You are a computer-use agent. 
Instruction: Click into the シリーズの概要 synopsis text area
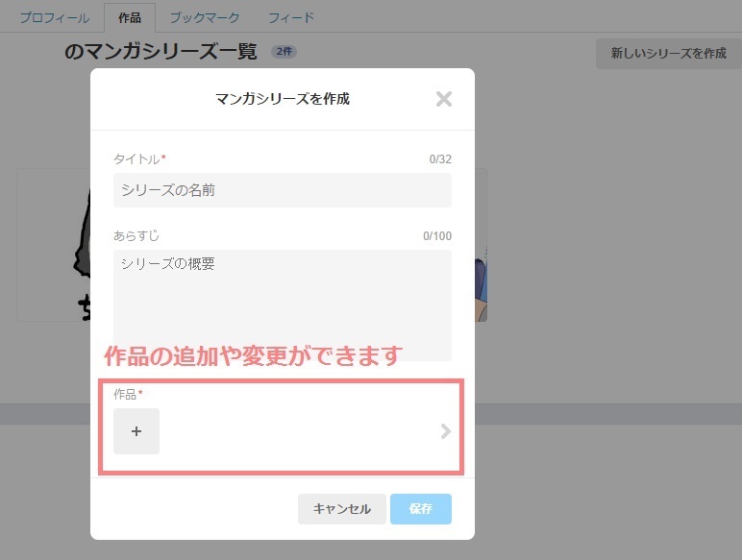(x=282, y=304)
